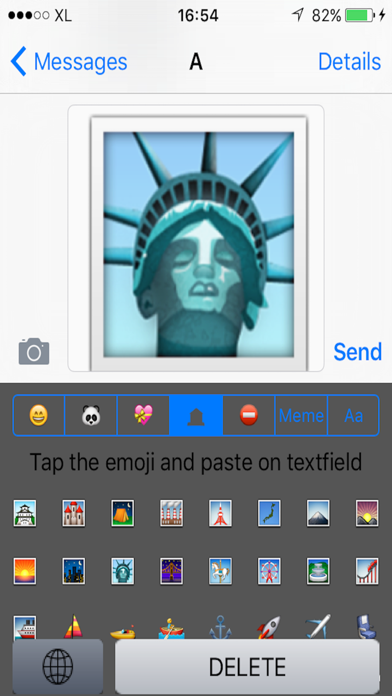This screenshot has height=696, width=392.
Task: Tap the airplane emoji
Action: 318,626
